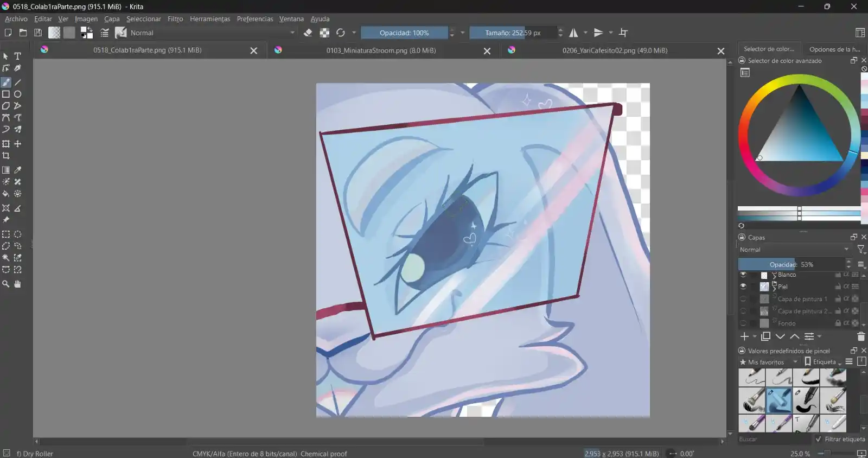Select the Color Sampler eyedropper tool

(17, 170)
